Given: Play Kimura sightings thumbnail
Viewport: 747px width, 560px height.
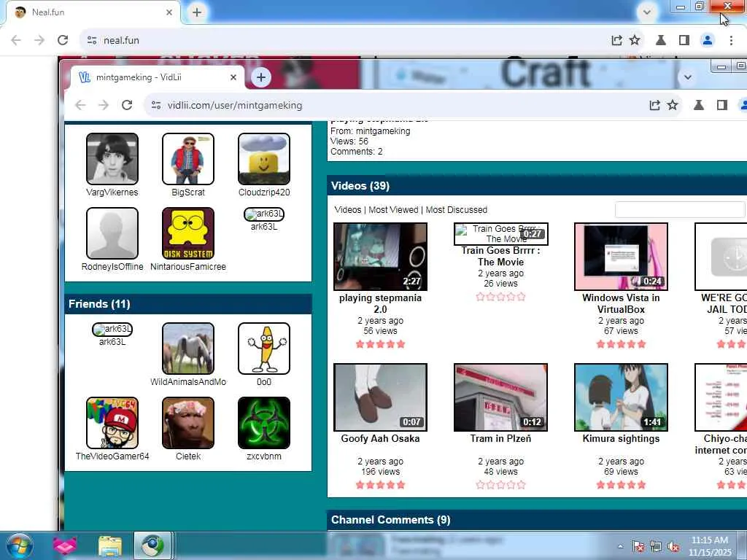Looking at the screenshot, I should pyautogui.click(x=621, y=397).
